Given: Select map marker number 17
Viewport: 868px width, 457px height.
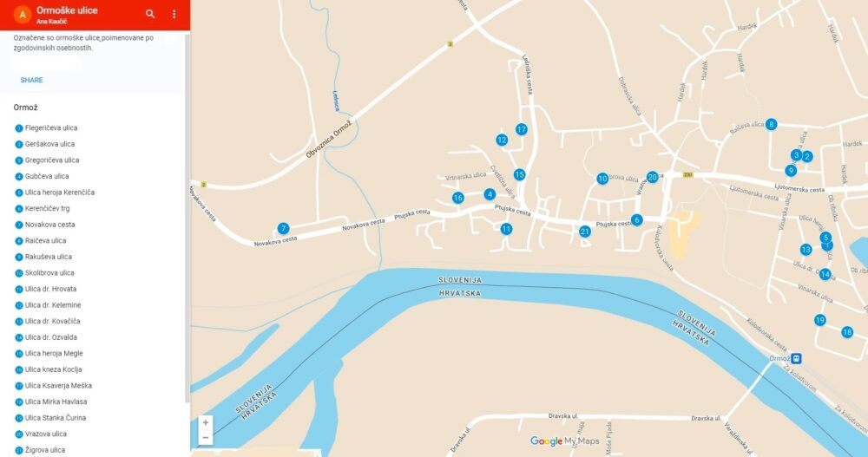Looking at the screenshot, I should (x=522, y=129).
